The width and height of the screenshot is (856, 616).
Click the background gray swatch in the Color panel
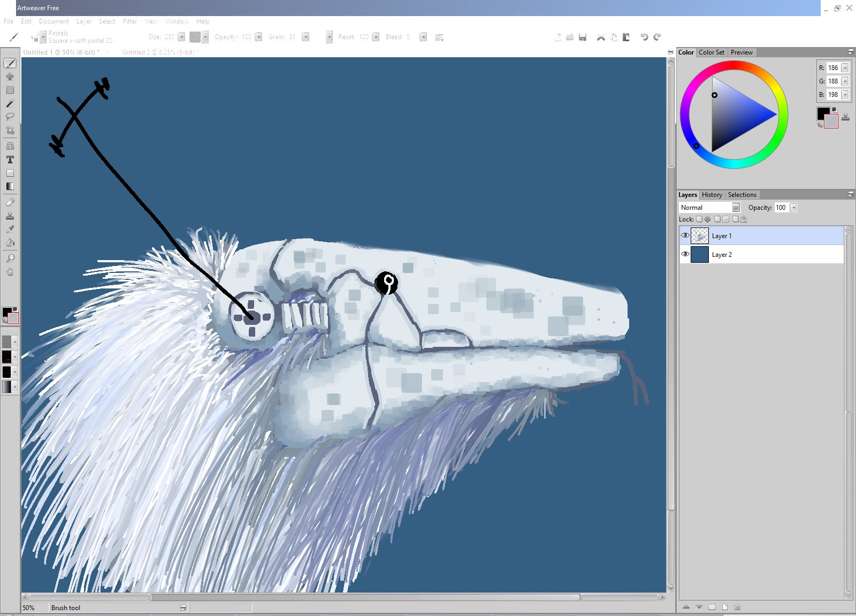[x=831, y=121]
